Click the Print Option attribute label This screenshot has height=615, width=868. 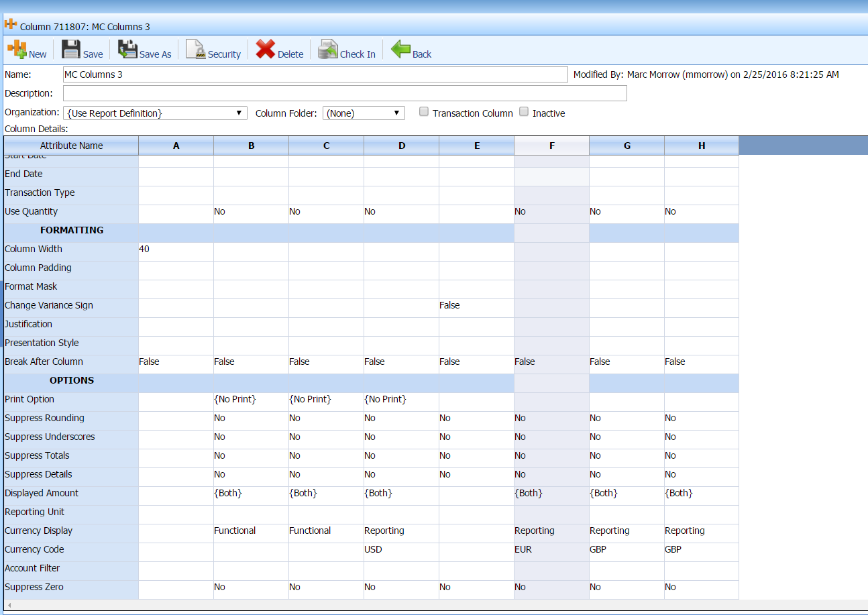pos(30,399)
